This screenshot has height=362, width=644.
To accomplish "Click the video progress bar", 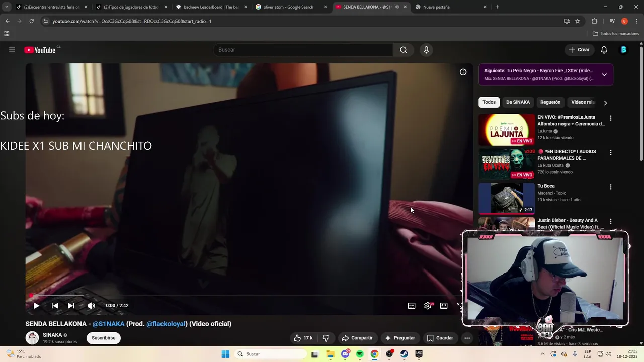I will click(x=244, y=296).
